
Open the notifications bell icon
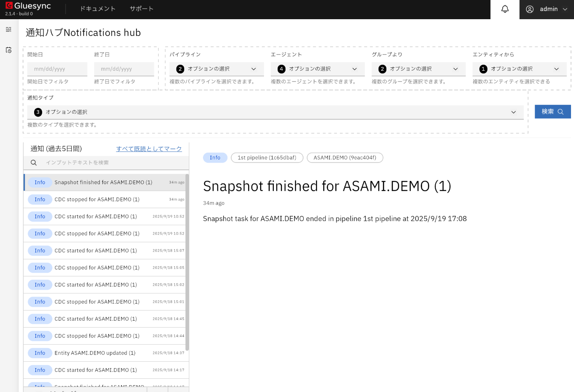pyautogui.click(x=505, y=9)
